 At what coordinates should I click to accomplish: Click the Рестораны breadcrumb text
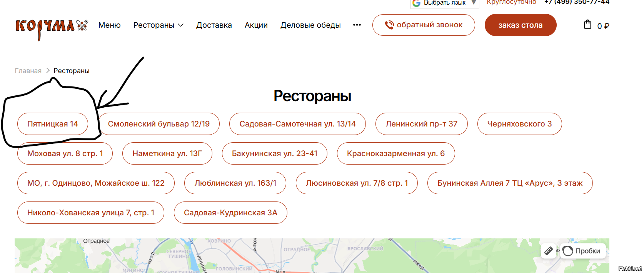pos(72,71)
